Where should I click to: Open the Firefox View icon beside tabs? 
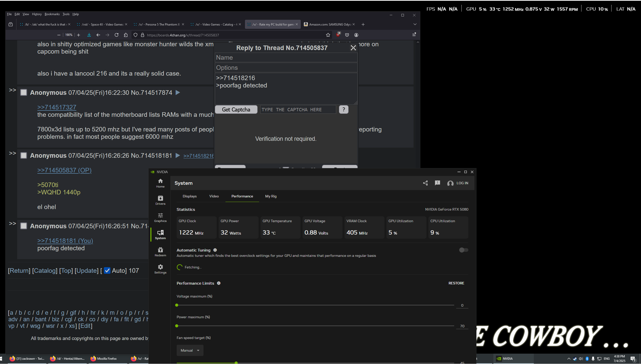[x=11, y=24]
